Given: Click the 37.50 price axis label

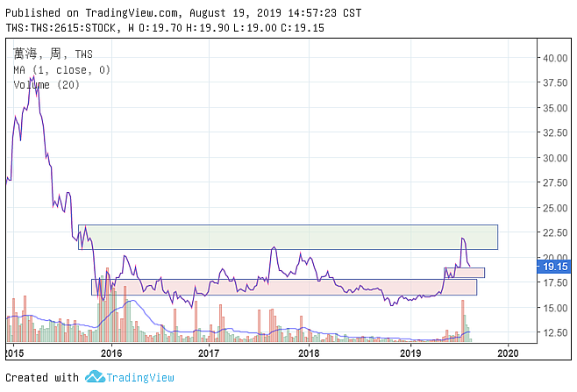Looking at the screenshot, I should (555, 82).
